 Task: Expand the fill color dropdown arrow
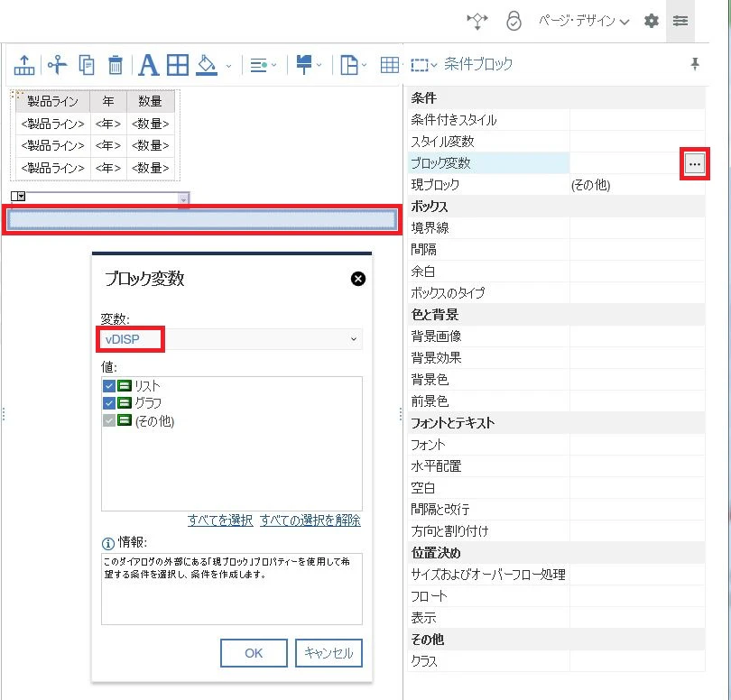coord(228,66)
